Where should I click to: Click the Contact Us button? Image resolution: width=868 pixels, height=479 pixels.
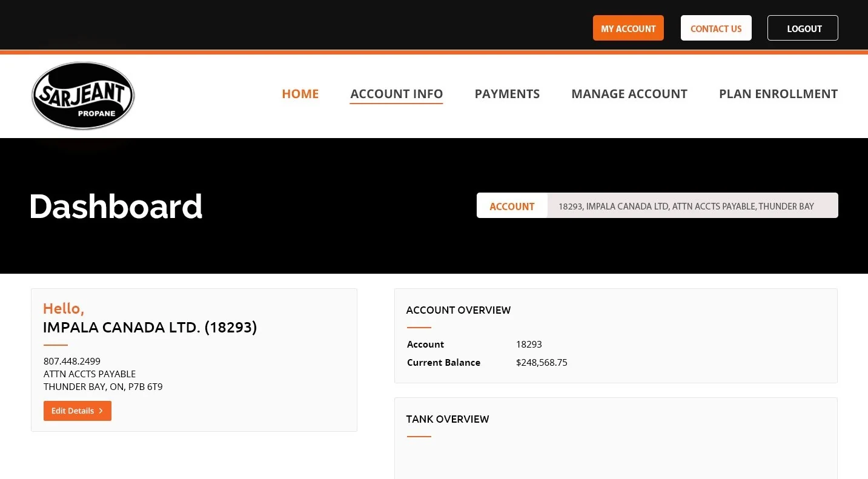(716, 28)
